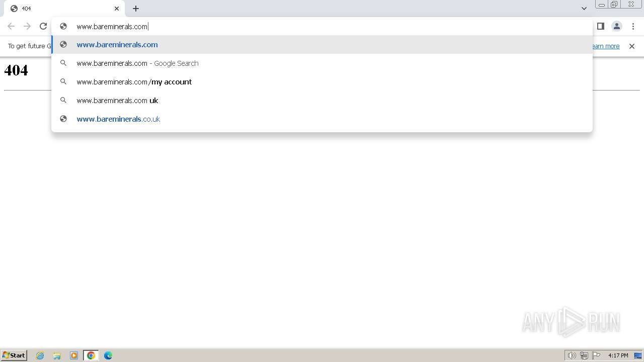644x362 pixels.
Task: Pick the '/my account' search suggestion
Action: (322, 82)
